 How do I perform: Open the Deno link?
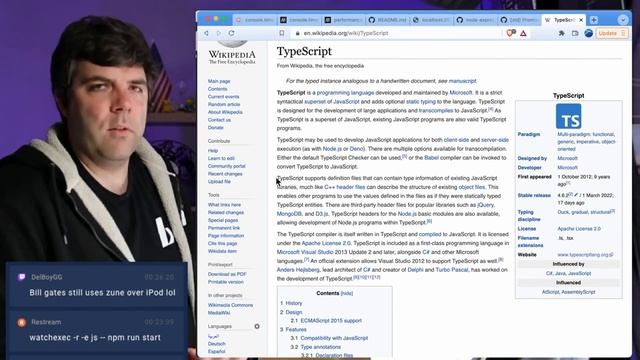[356, 149]
